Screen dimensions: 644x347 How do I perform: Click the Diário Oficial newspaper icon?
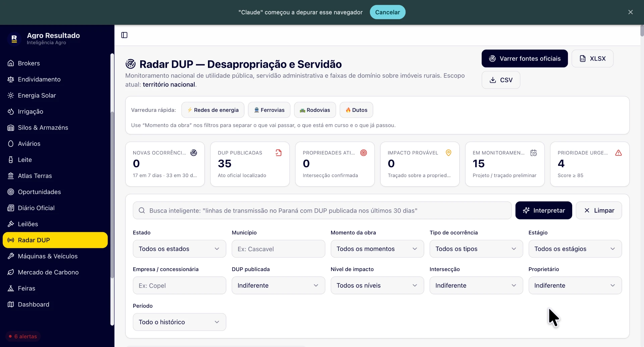point(11,208)
